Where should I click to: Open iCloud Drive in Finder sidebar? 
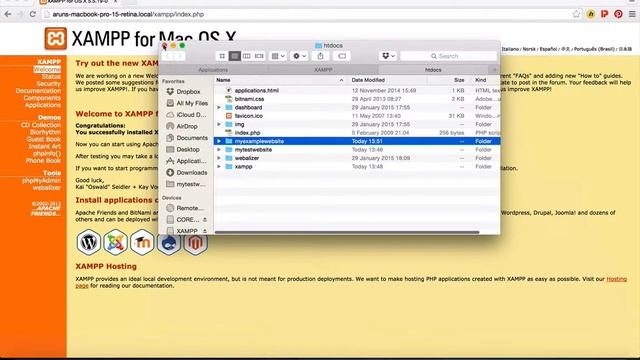[x=187, y=115]
